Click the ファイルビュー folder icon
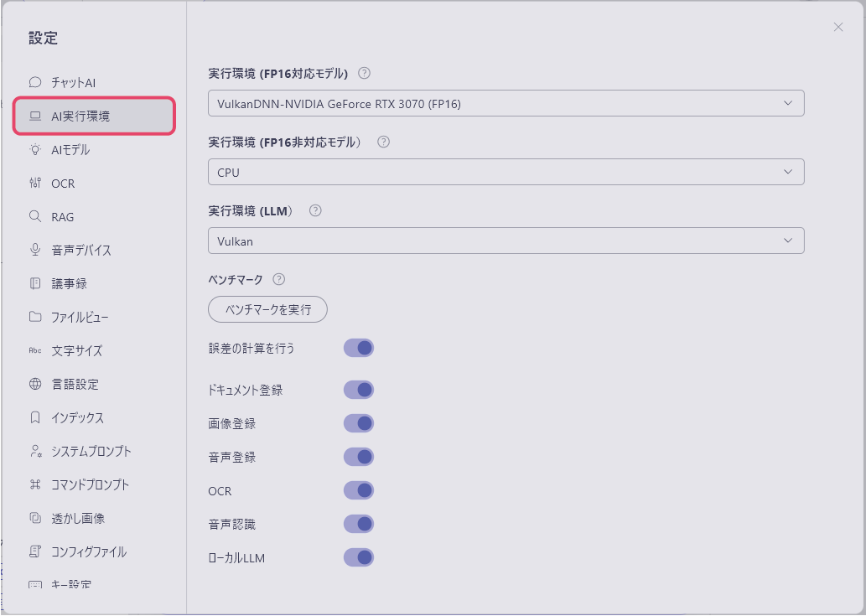Image resolution: width=866 pixels, height=616 pixels. click(34, 317)
